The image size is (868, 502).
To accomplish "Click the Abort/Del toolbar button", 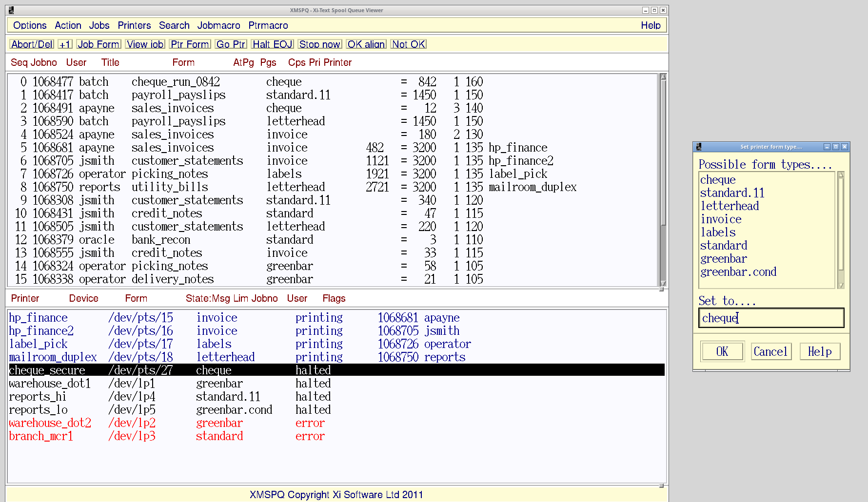I will pos(32,44).
